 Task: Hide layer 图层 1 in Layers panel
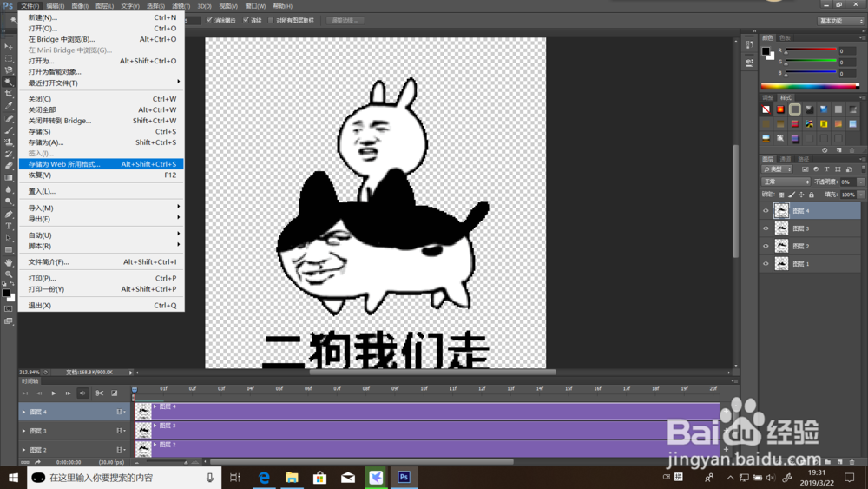pos(766,263)
